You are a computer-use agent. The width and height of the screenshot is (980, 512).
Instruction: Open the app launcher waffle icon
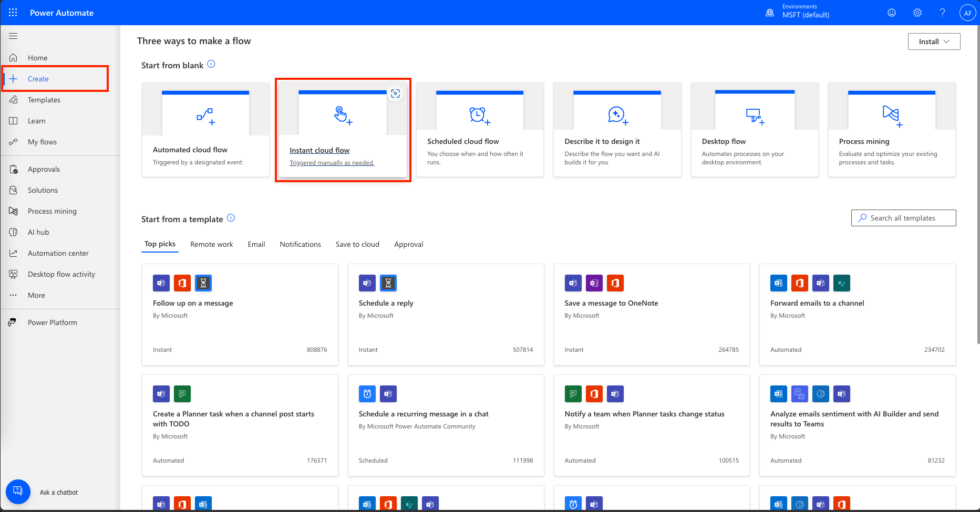(x=13, y=13)
